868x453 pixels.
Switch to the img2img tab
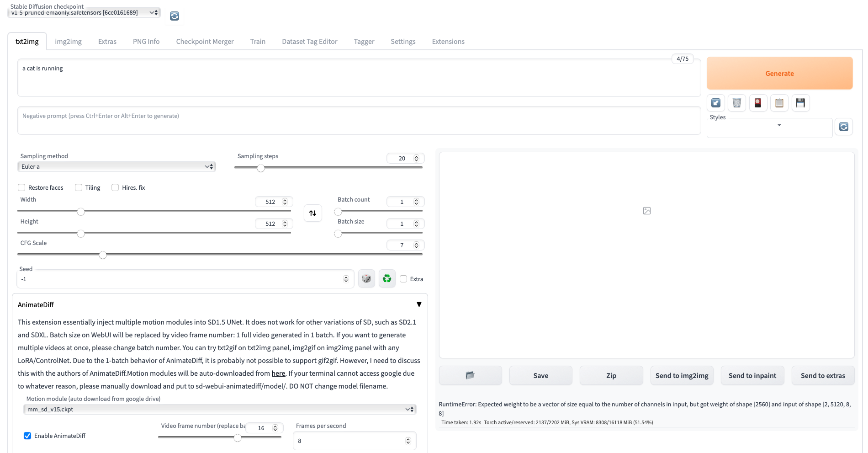(x=68, y=41)
